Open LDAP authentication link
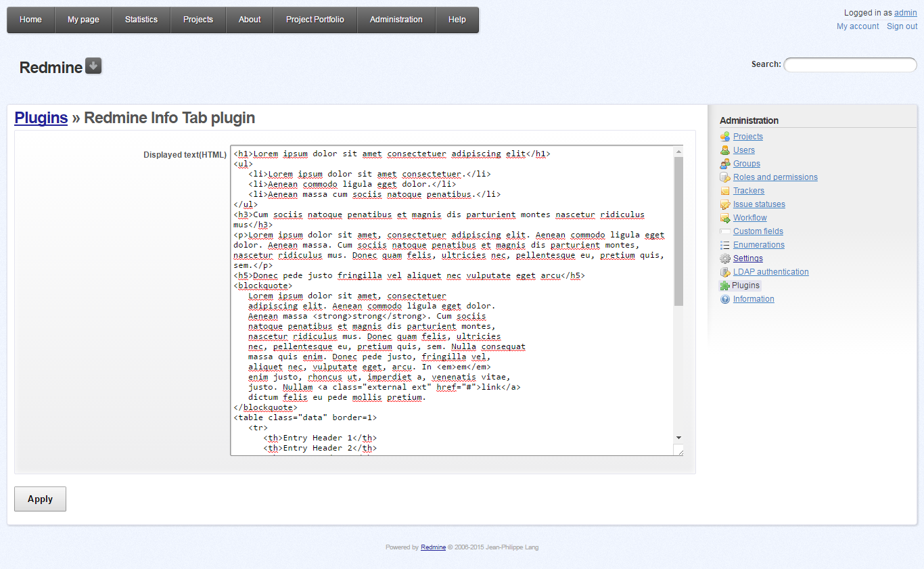The height and width of the screenshot is (569, 924). click(x=771, y=272)
